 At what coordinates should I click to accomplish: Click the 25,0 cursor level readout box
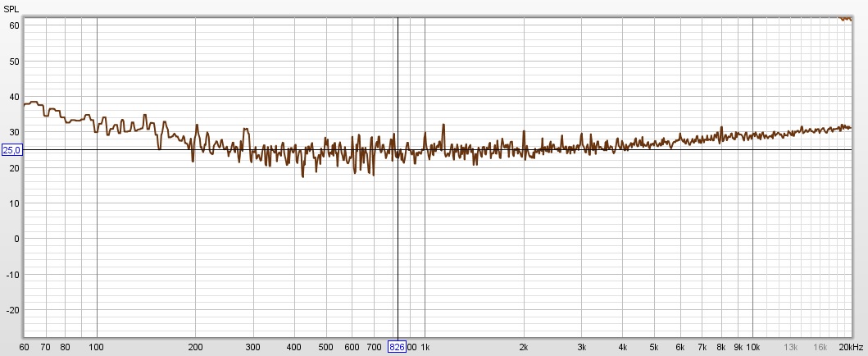click(11, 150)
